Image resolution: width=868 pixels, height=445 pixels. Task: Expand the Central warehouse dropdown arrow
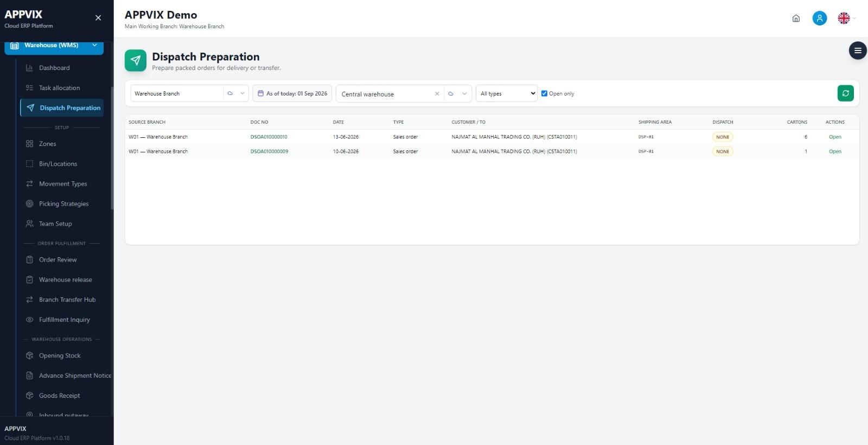tap(464, 94)
